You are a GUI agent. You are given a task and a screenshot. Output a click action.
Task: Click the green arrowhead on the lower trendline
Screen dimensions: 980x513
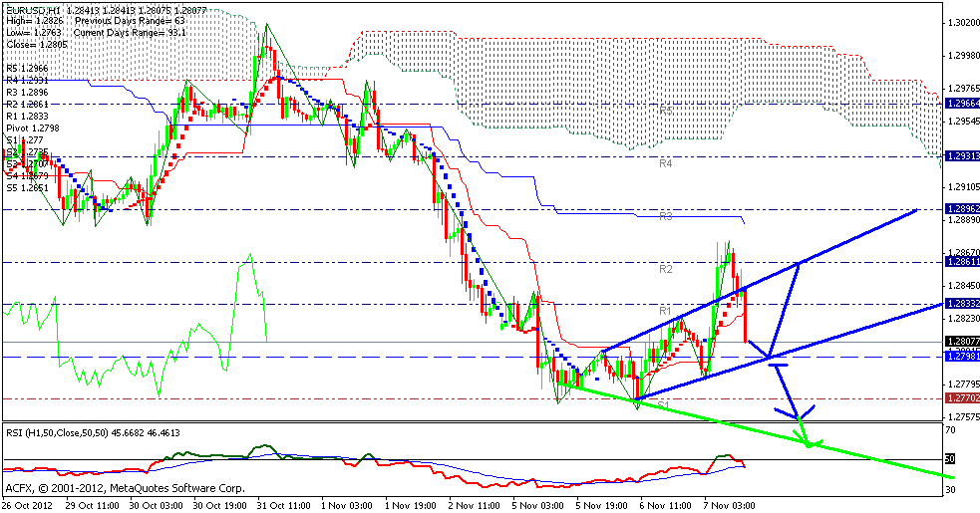(x=810, y=437)
